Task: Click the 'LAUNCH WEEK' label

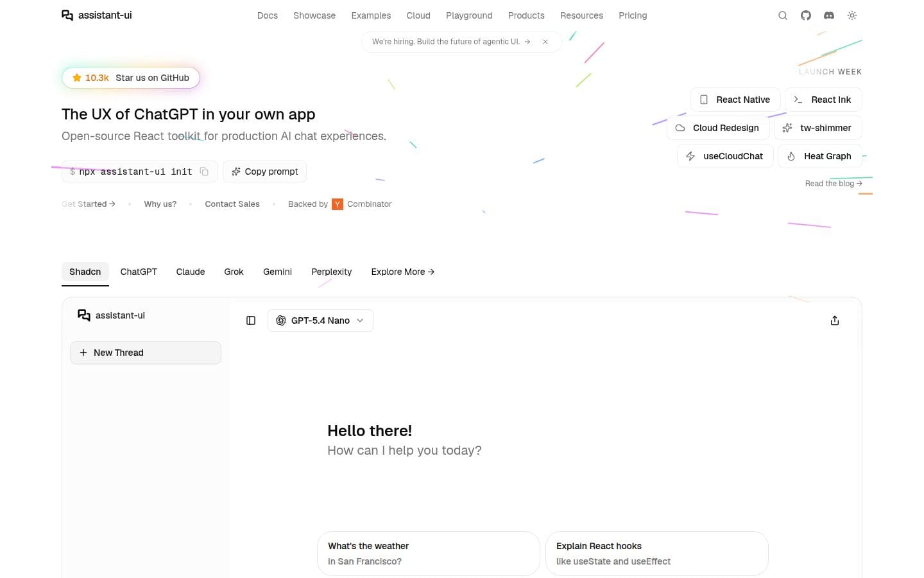Action: (830, 72)
